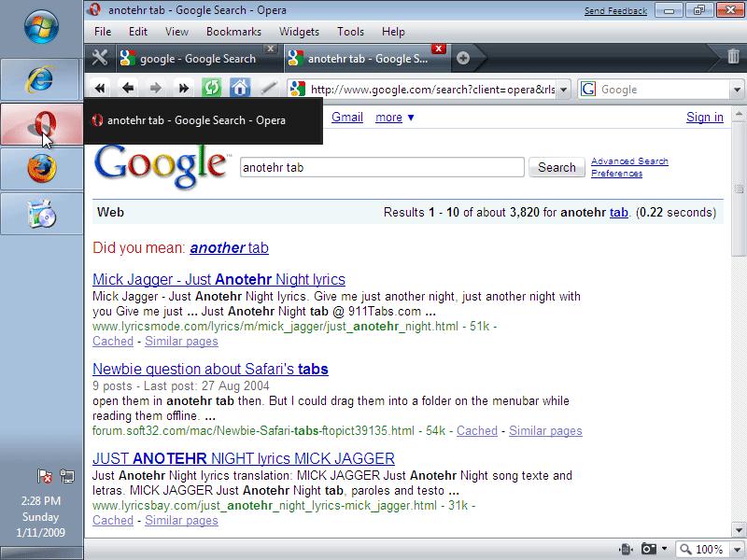
Task: Open 'Mick Jagger - Just Anotehr Night lyrics' result
Action: click(218, 279)
